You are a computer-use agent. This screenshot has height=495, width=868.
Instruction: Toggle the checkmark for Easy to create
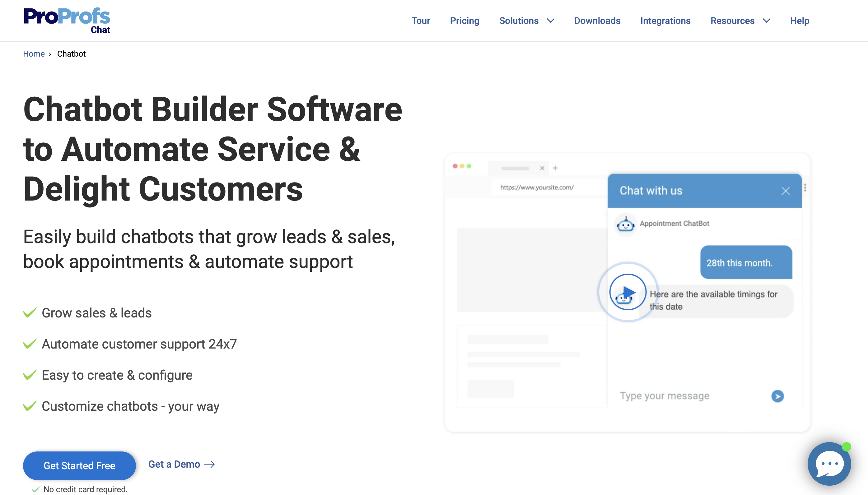pyautogui.click(x=29, y=375)
